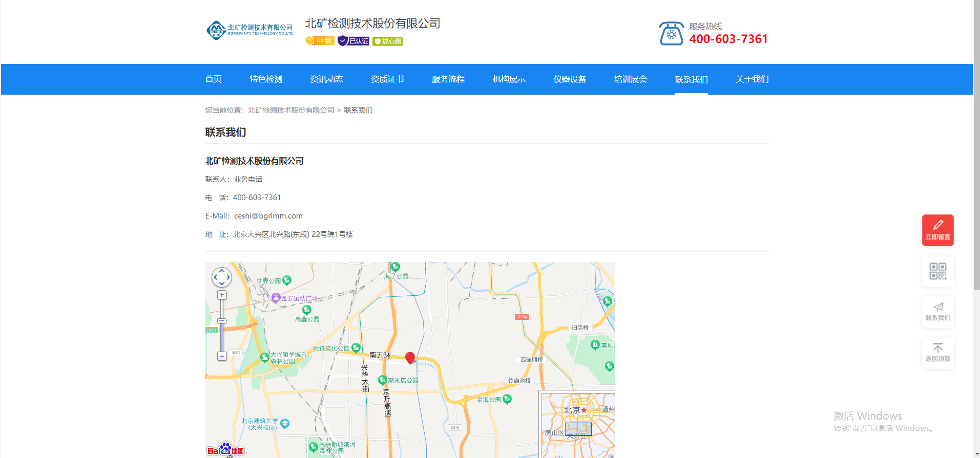Click the 地铁文化公园 map marker

pyautogui.click(x=356, y=348)
